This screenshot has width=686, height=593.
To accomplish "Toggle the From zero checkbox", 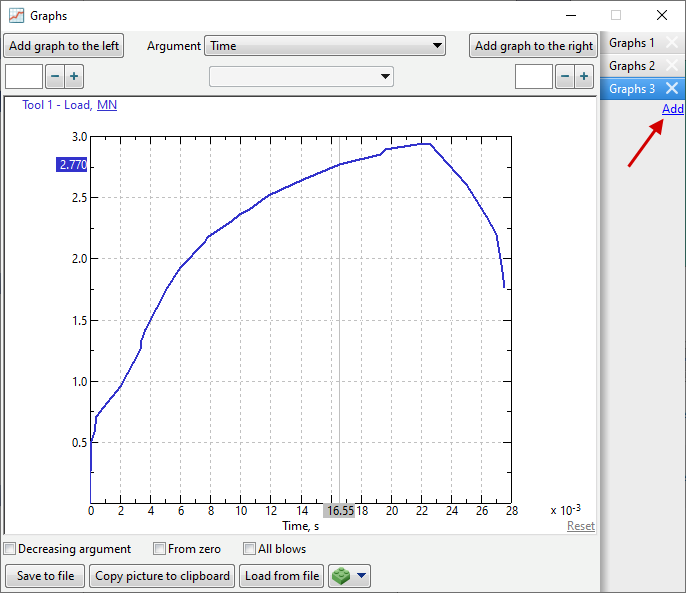I will coord(159,549).
